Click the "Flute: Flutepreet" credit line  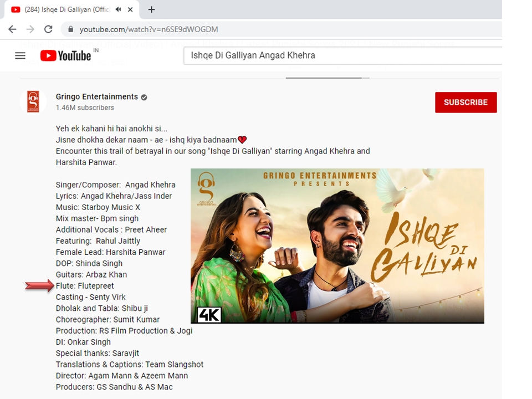coord(85,286)
